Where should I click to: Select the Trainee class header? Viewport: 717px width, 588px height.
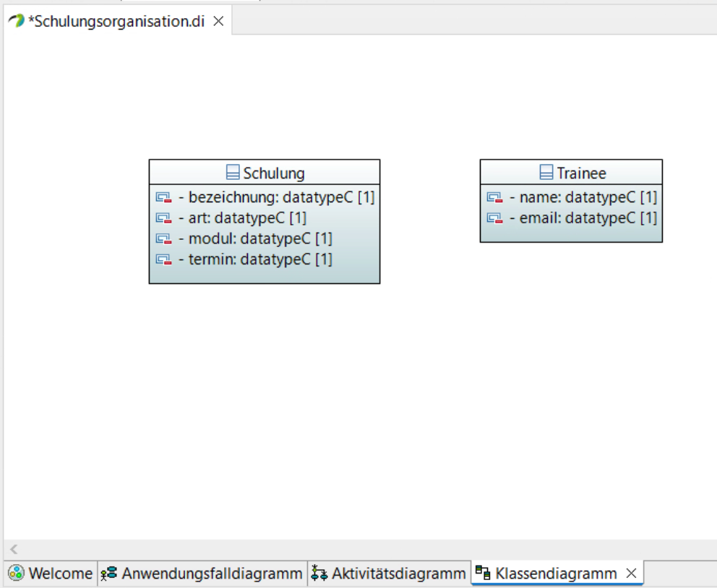click(x=571, y=173)
